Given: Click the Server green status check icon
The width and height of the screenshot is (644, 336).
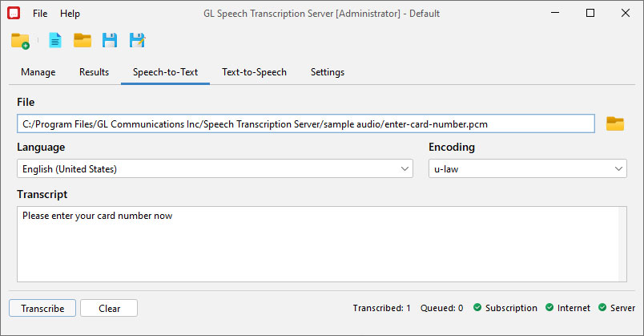Looking at the screenshot, I should tap(602, 307).
